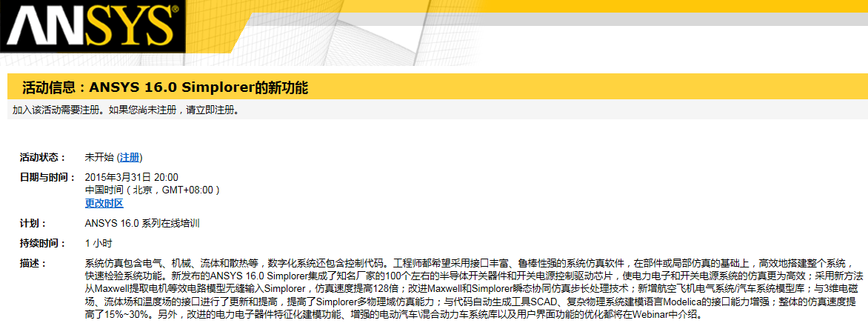Image resolution: width=868 pixels, height=326 pixels.
Task: Select the heading 活动信息：ANSYS 16.0 Simplorer的新功能
Action: pyautogui.click(x=165, y=87)
